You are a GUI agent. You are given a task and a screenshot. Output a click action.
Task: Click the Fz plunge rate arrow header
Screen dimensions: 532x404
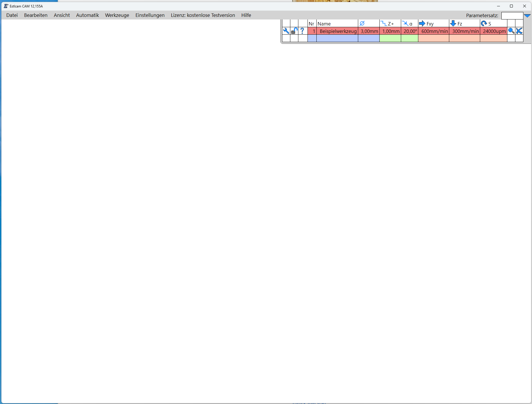[453, 23]
